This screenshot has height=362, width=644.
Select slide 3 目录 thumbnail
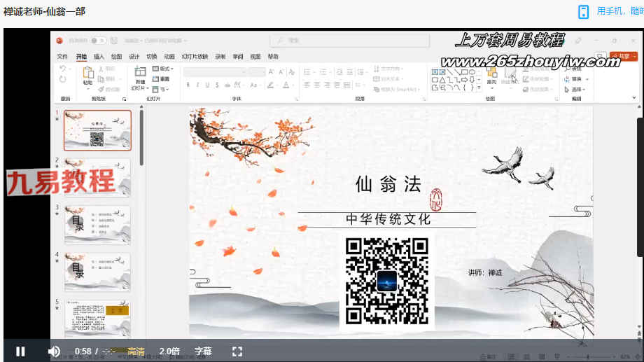pos(97,225)
